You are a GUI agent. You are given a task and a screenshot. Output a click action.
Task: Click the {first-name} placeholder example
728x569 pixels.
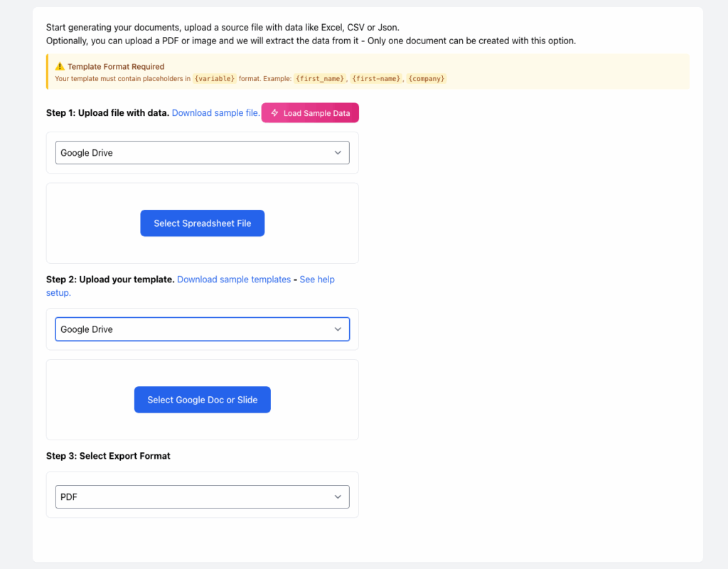376,79
